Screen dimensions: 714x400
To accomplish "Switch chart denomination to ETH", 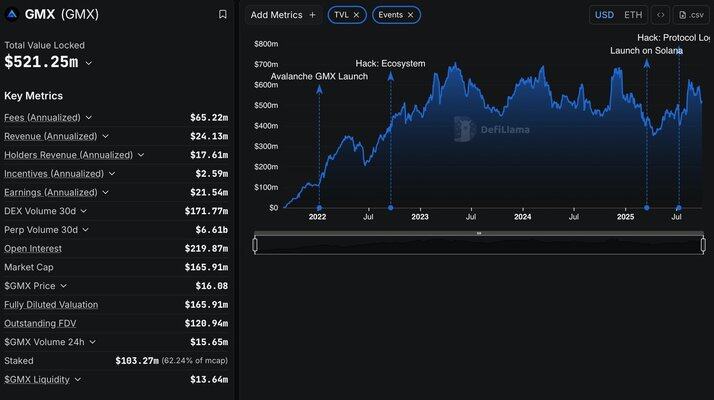I will coord(633,15).
